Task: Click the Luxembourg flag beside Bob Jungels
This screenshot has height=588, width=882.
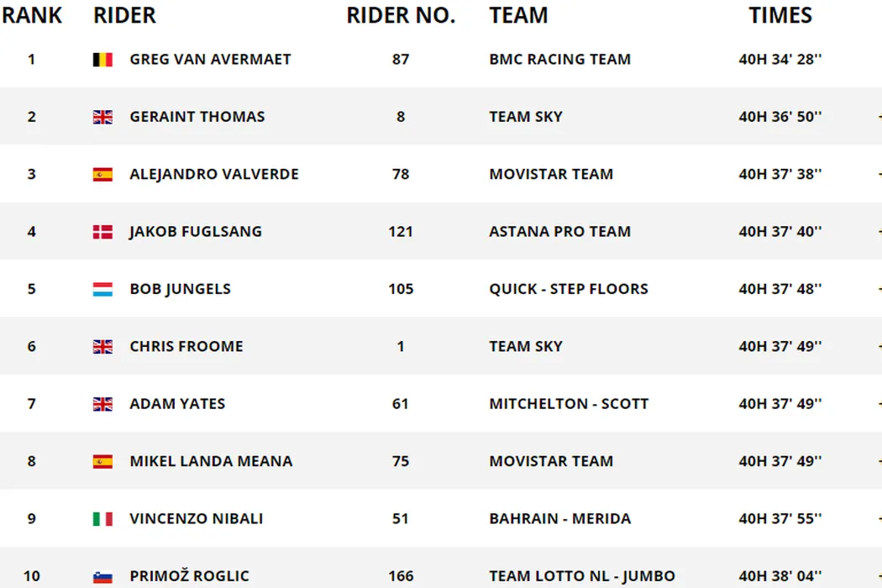Action: click(102, 289)
